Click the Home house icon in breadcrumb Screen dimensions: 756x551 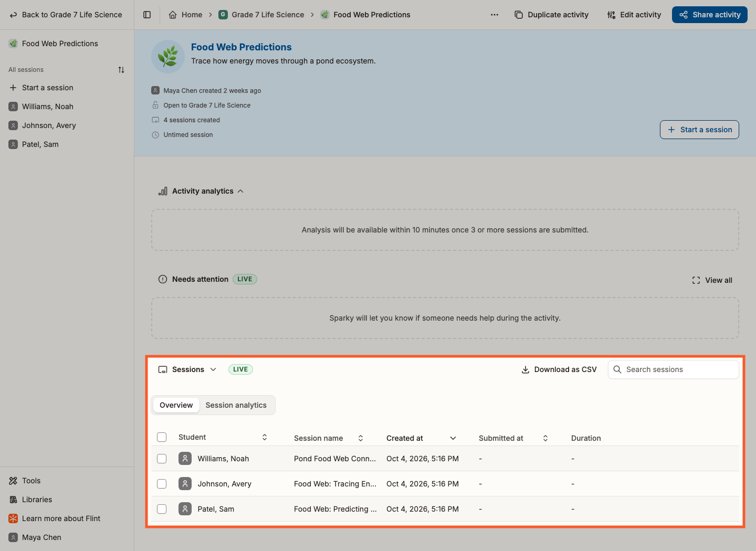pyautogui.click(x=173, y=15)
